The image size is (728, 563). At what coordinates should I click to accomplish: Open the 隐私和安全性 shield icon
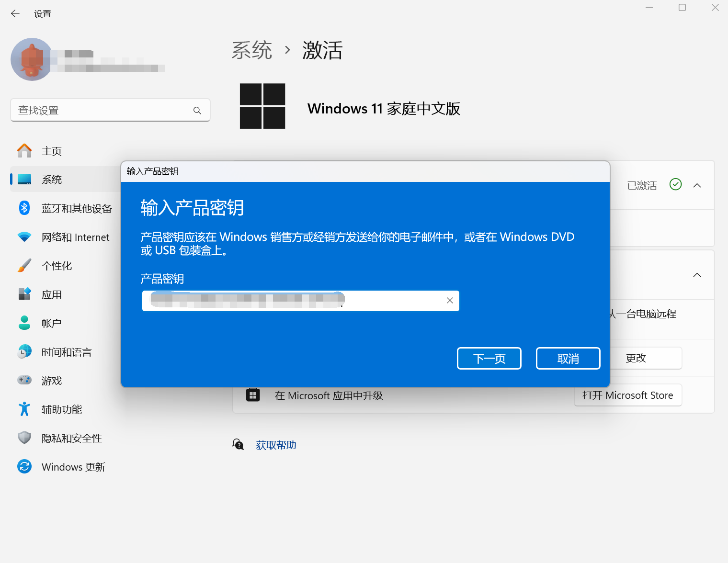tap(24, 438)
